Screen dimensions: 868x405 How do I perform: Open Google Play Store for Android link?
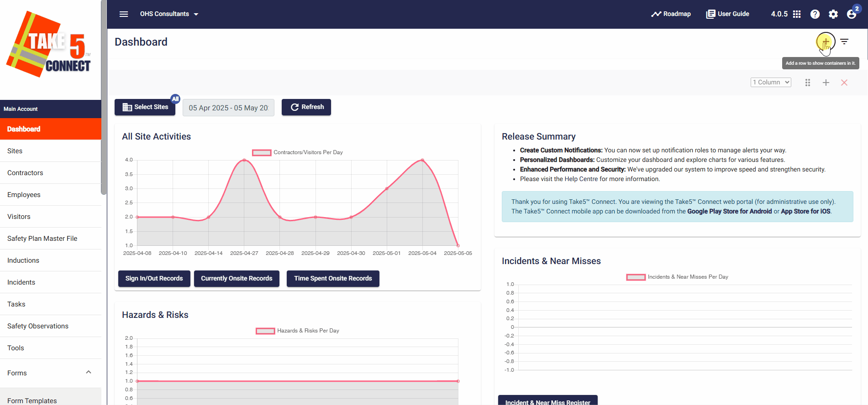point(730,211)
